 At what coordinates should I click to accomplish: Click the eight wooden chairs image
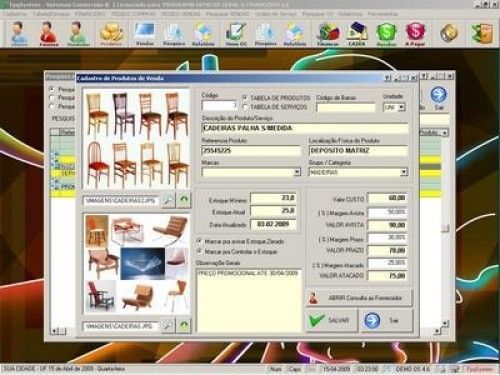point(136,140)
